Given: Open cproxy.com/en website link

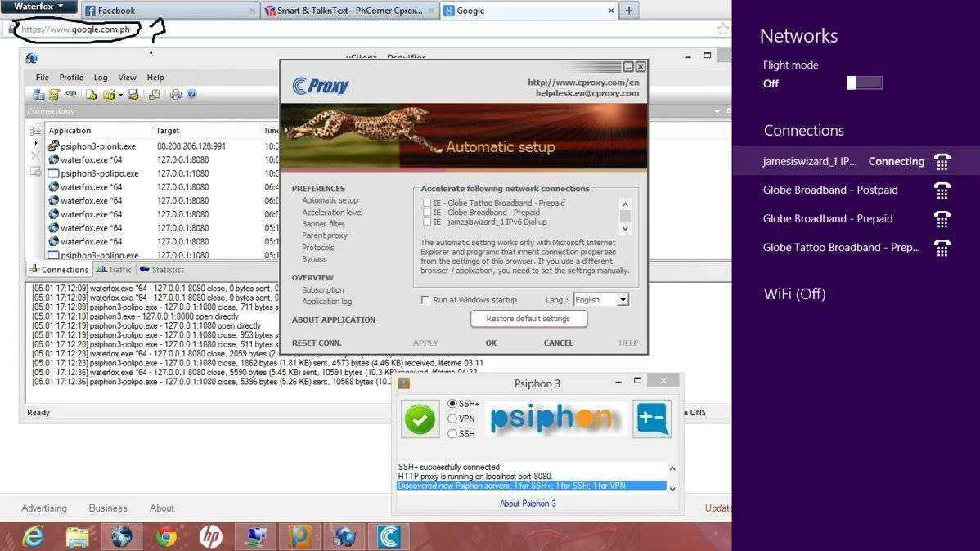Looking at the screenshot, I should tap(583, 83).
